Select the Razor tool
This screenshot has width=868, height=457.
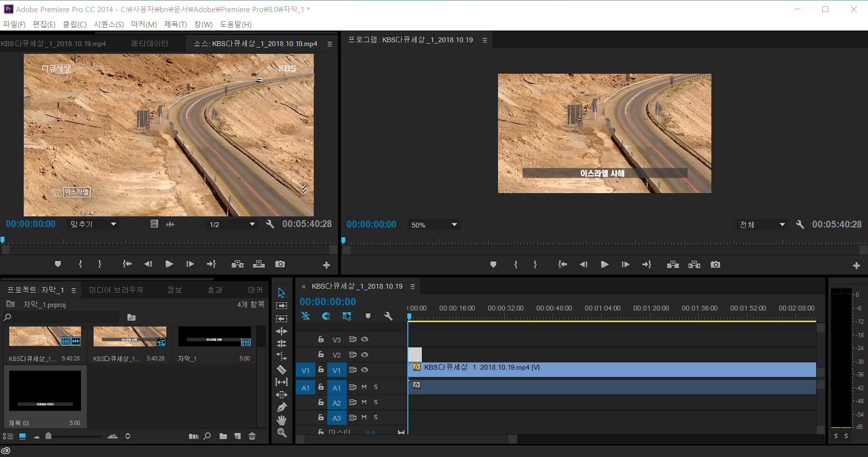tap(281, 369)
